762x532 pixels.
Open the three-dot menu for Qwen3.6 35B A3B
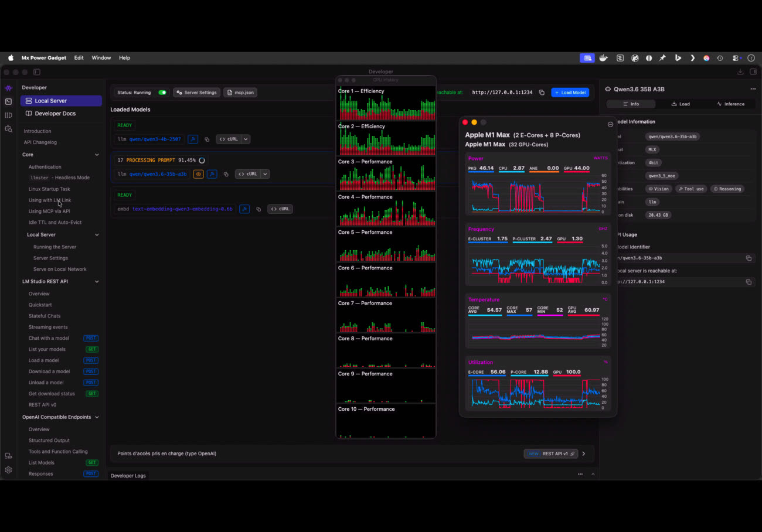tap(753, 89)
